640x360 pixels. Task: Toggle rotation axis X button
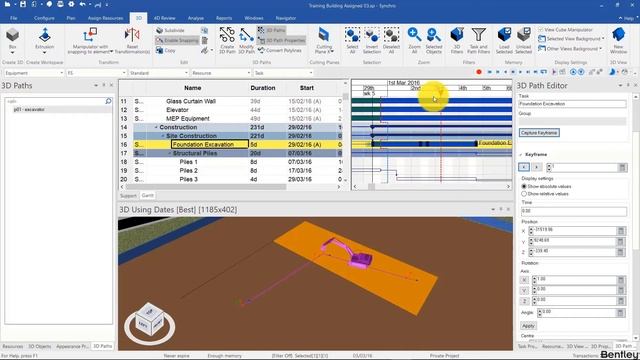(524, 280)
